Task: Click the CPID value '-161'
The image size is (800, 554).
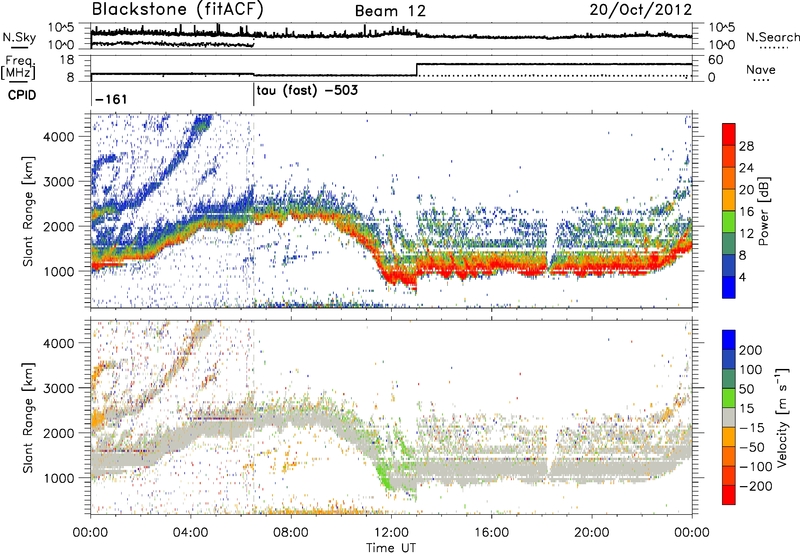Action: [111, 99]
